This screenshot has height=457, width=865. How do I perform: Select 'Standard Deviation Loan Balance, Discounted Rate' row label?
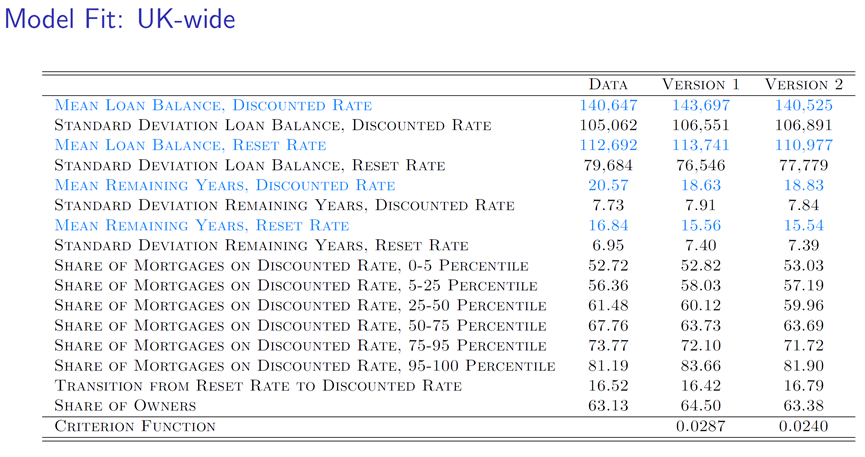click(272, 125)
